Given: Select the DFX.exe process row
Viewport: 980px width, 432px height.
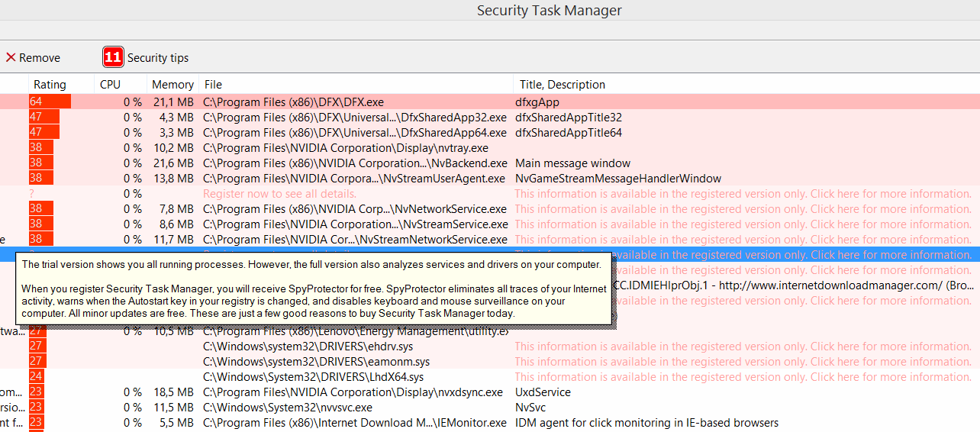Looking at the screenshot, I should [x=293, y=102].
